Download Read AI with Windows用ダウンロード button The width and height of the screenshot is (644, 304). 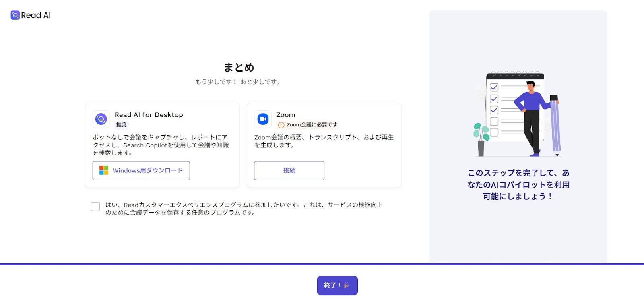click(x=141, y=171)
